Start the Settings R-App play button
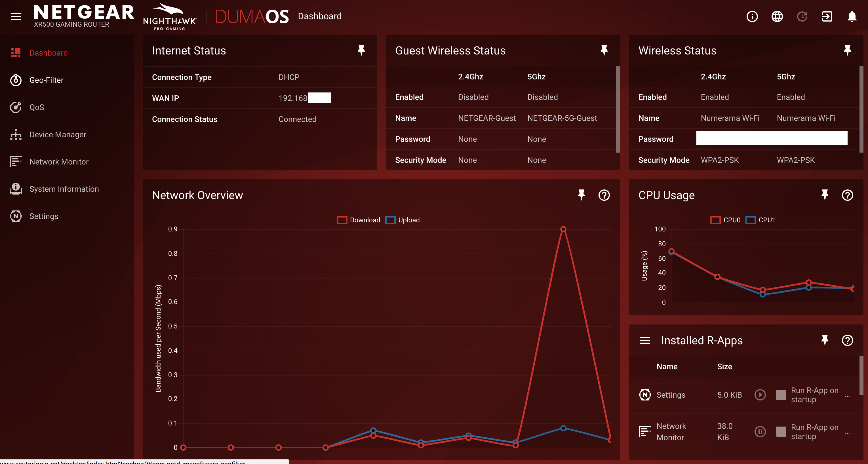Image resolution: width=868 pixels, height=464 pixels. pyautogui.click(x=760, y=395)
